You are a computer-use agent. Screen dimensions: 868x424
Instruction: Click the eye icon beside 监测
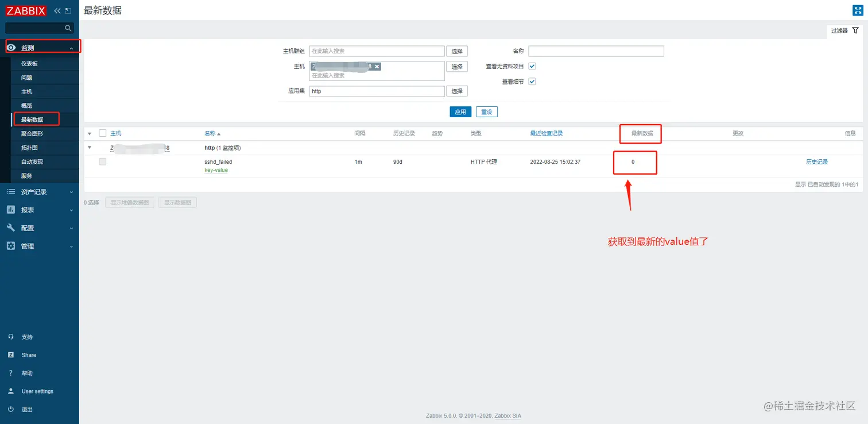[x=11, y=48]
